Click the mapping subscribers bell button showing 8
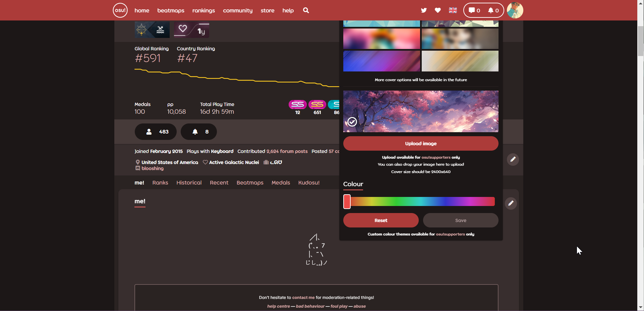 [199, 132]
